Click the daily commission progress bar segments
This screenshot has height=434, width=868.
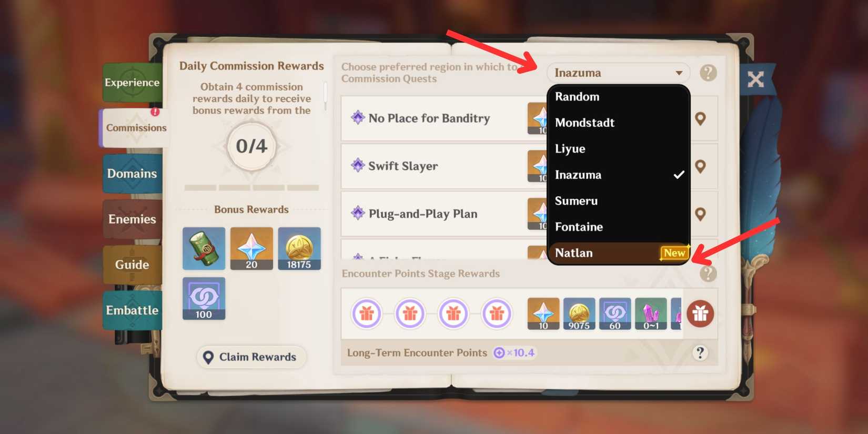click(251, 188)
